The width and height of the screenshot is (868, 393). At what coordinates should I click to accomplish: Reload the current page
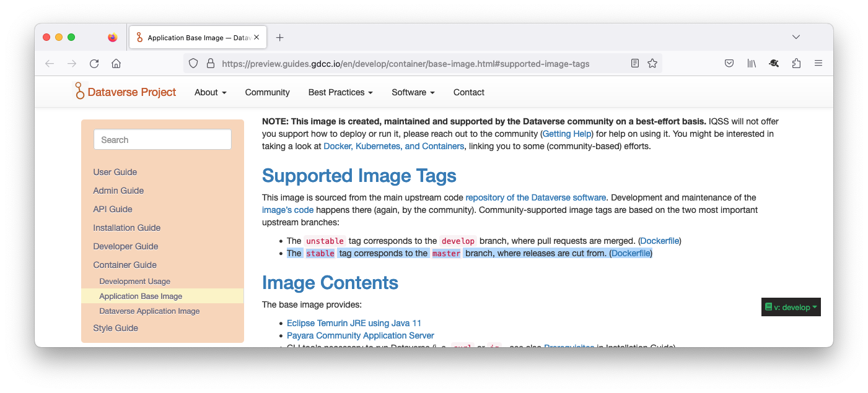pos(94,63)
